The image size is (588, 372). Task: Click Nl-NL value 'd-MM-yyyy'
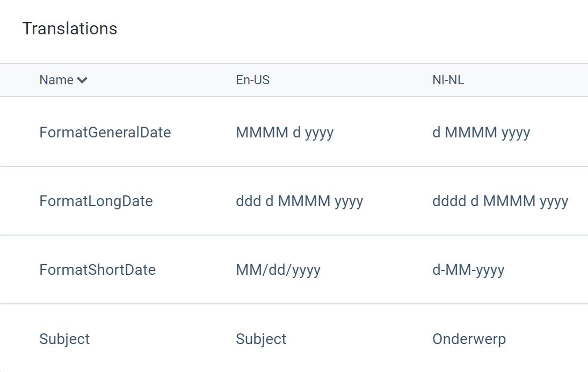pyautogui.click(x=468, y=270)
